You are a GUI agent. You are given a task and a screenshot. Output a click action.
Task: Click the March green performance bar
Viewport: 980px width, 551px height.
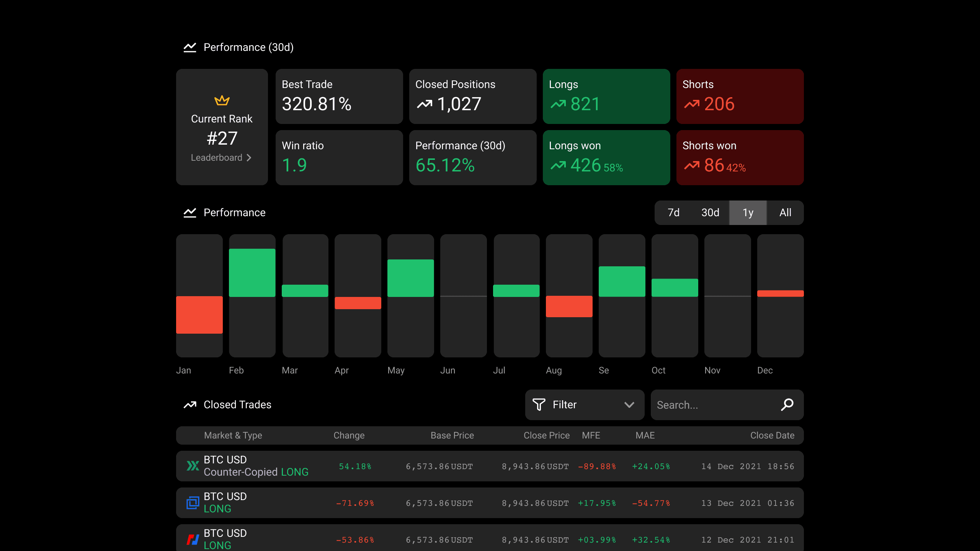(x=305, y=291)
